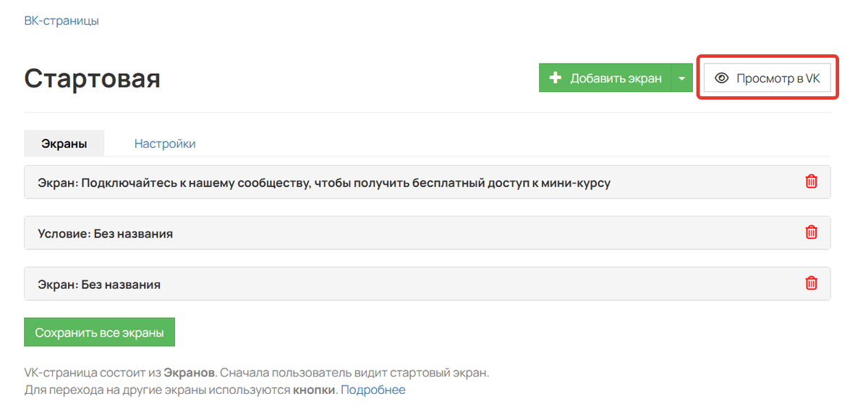Switch to the Экраны tab
This screenshot has width=868, height=420.
(x=64, y=143)
